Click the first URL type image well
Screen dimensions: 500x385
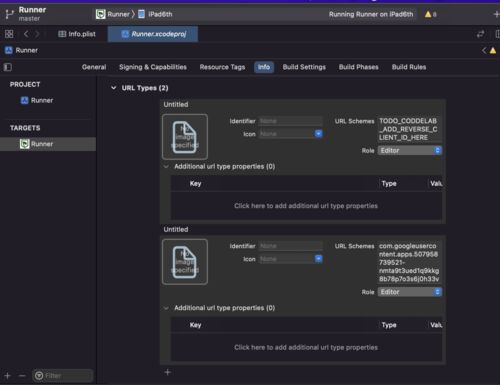[x=185, y=137]
